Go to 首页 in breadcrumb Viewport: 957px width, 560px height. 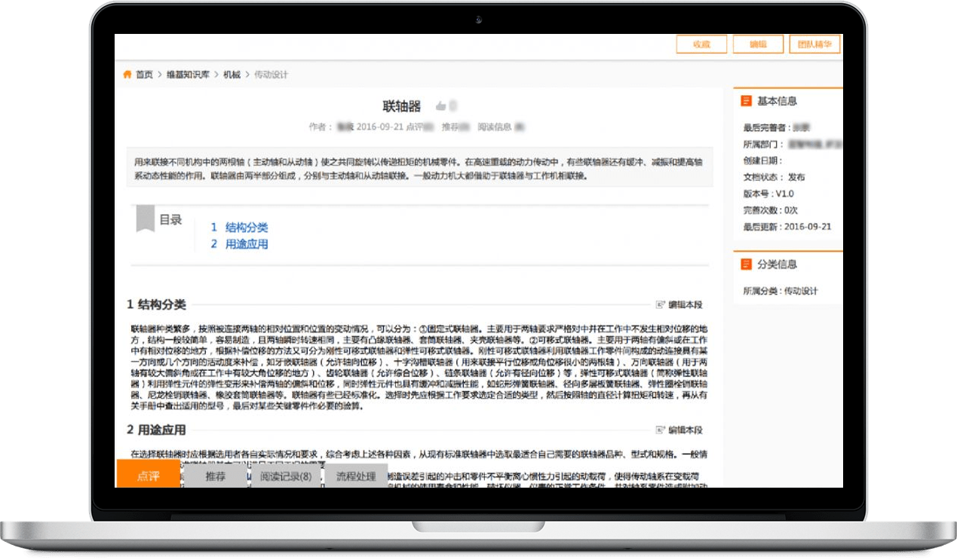pyautogui.click(x=144, y=75)
